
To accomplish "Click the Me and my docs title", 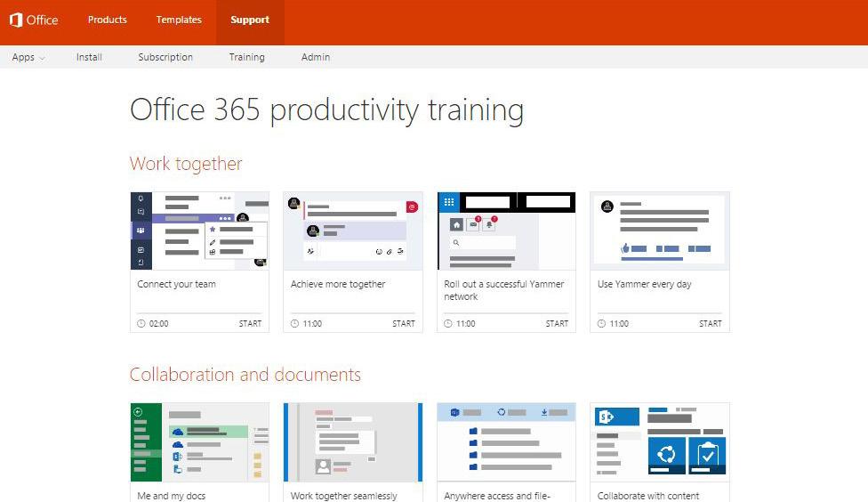I will (x=171, y=496).
